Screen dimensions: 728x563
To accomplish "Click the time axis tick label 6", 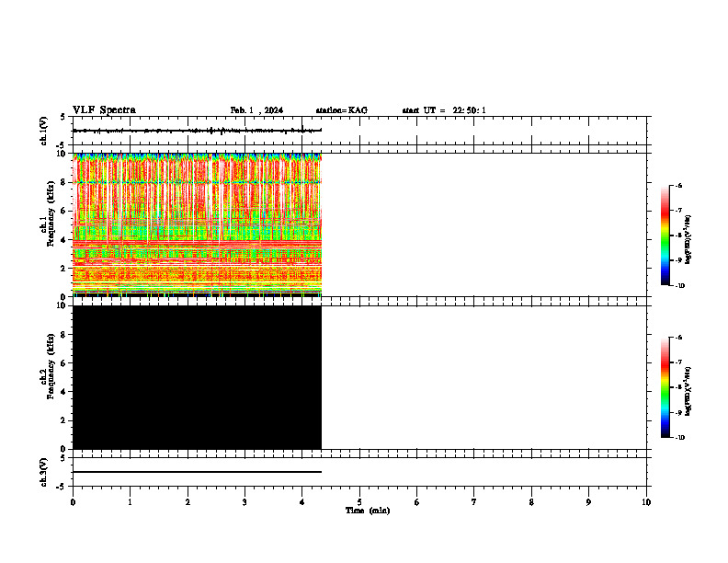I will [x=417, y=502].
